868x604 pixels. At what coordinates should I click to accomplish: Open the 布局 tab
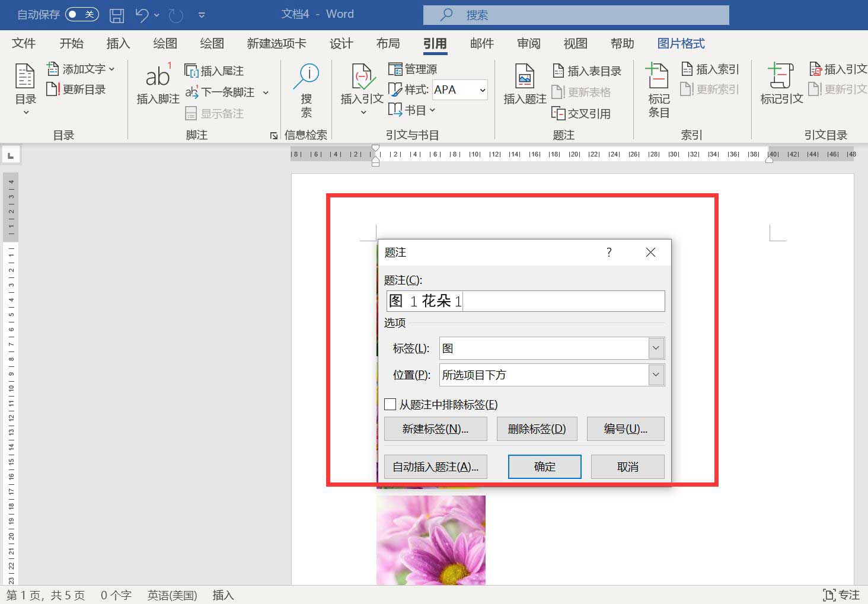(x=388, y=43)
